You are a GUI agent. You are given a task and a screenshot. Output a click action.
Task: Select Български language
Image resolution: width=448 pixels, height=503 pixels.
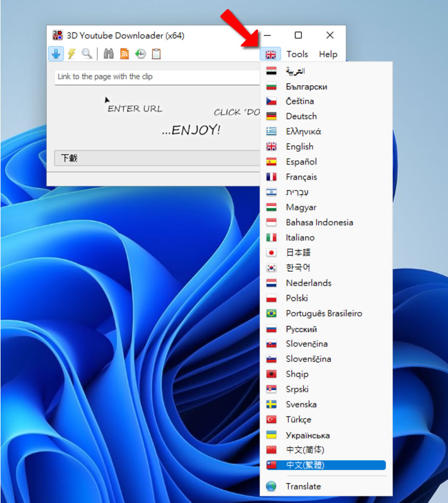[x=326, y=86]
